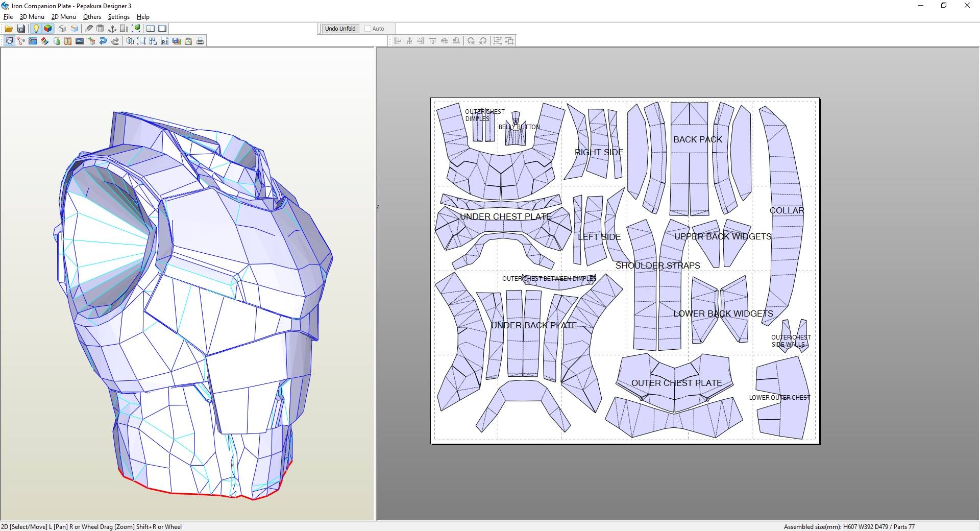Click the 3D armor model in the left view
The width and height of the screenshot is (980, 531).
click(194, 306)
